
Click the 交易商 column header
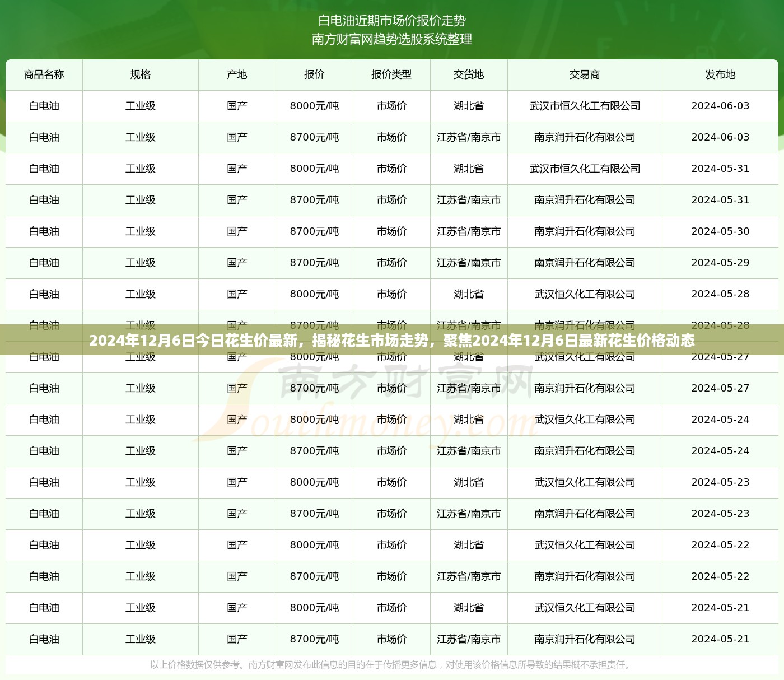pos(585,74)
